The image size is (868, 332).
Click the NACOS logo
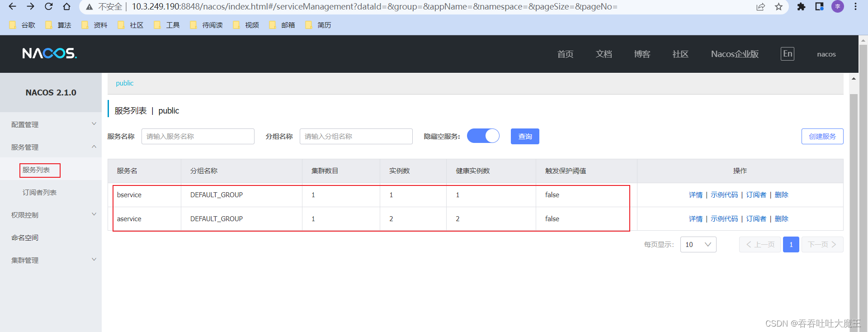[50, 53]
